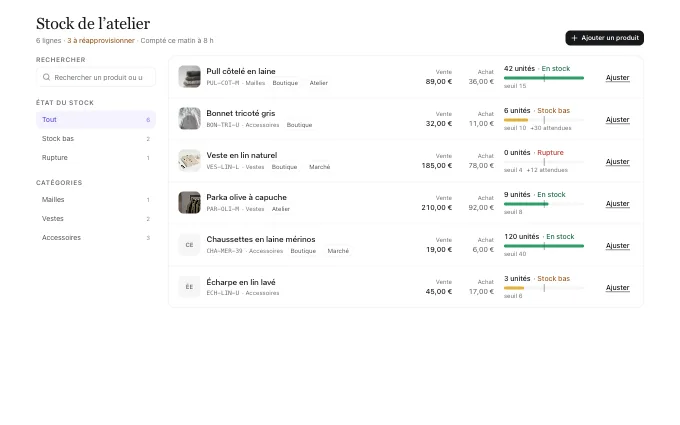680x425 pixels.
Task: Click the PUL-COT-M product code
Action: (223, 83)
